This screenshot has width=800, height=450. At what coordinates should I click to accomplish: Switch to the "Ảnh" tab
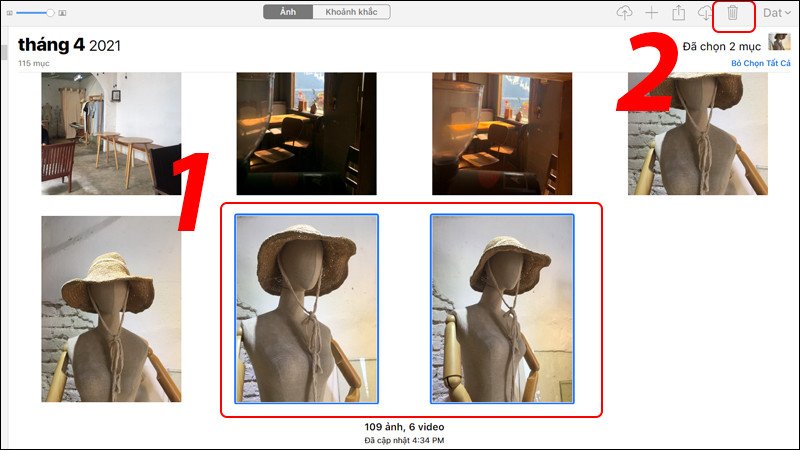coord(288,12)
